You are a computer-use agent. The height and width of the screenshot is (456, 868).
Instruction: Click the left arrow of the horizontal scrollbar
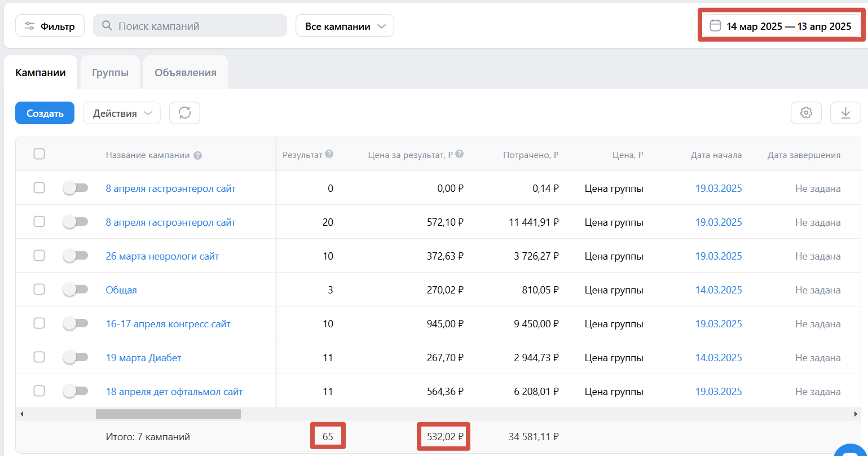click(x=22, y=414)
